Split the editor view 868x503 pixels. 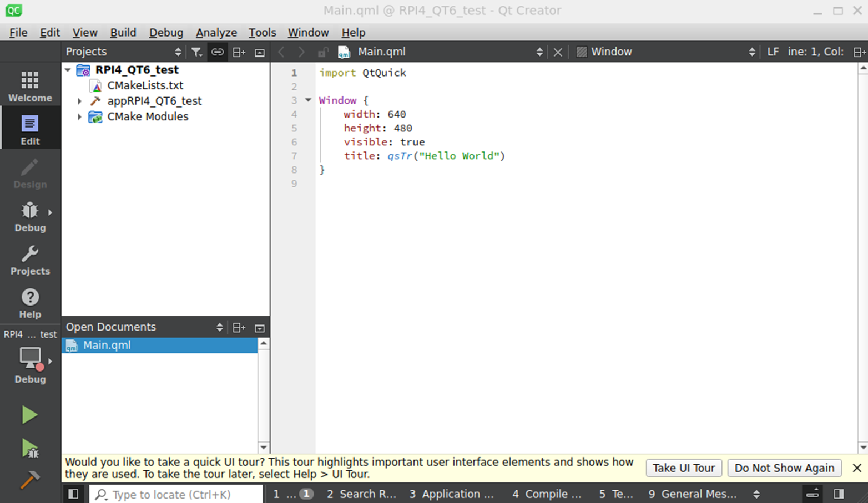(859, 52)
